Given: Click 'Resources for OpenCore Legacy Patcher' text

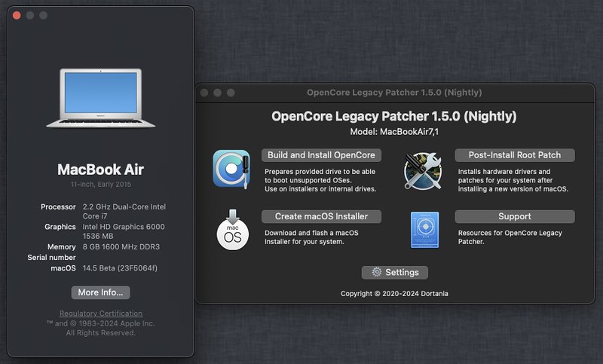Looking at the screenshot, I should [510, 237].
